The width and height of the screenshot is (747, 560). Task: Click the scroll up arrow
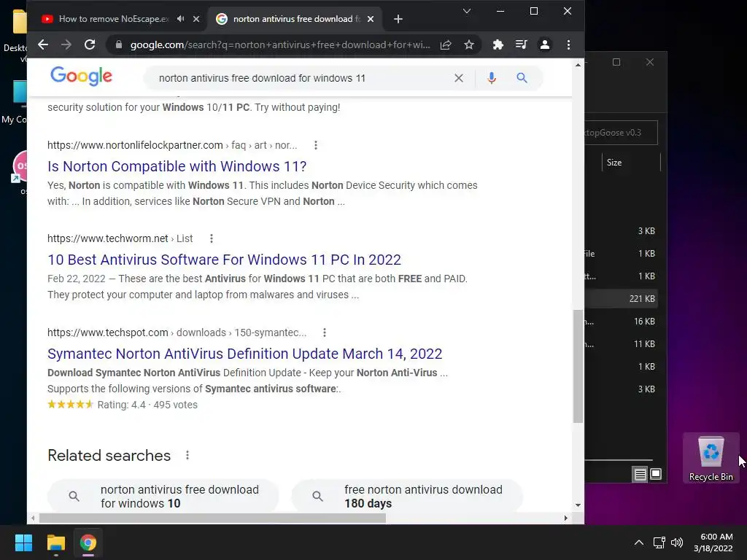tap(578, 65)
